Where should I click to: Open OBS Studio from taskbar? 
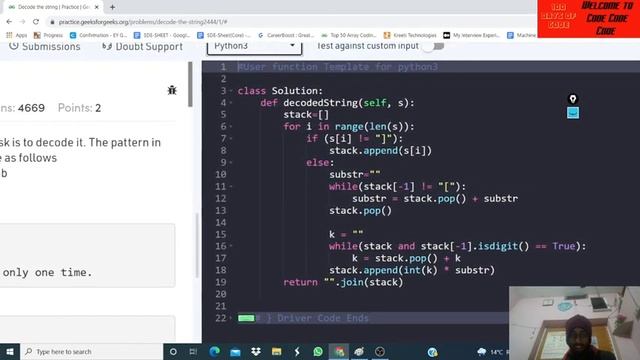pyautogui.click(x=380, y=351)
